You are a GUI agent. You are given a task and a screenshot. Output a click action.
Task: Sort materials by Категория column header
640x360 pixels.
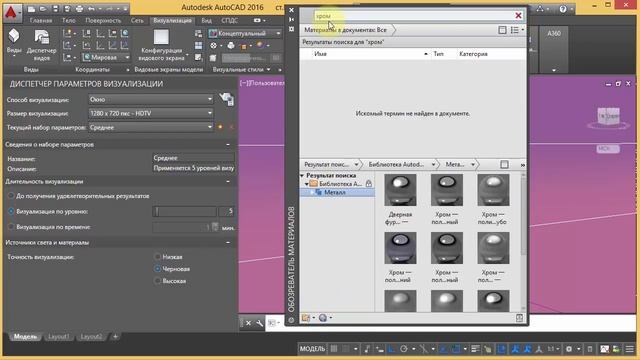click(x=473, y=53)
